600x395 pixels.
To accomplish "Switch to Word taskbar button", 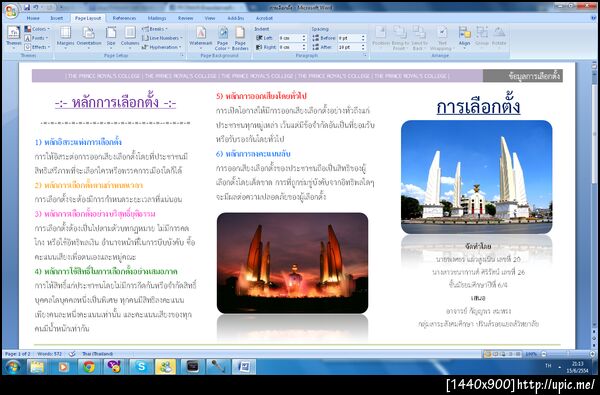I will [244, 367].
